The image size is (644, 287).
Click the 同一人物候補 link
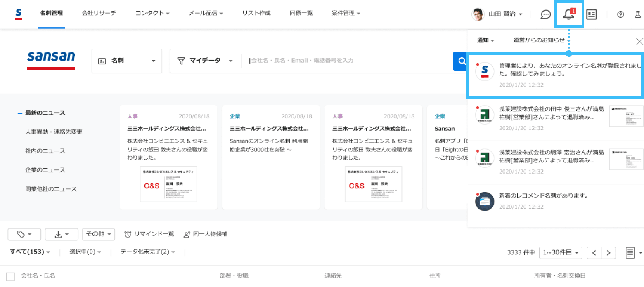tap(210, 234)
